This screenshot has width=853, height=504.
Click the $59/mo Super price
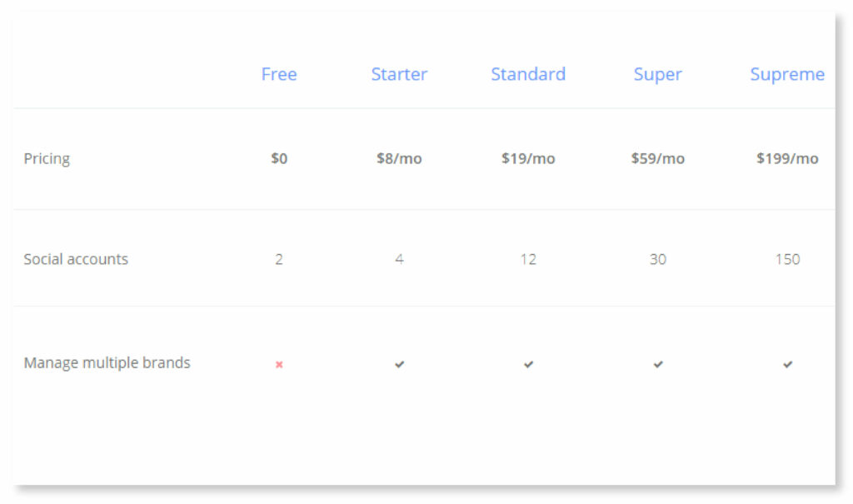point(658,158)
